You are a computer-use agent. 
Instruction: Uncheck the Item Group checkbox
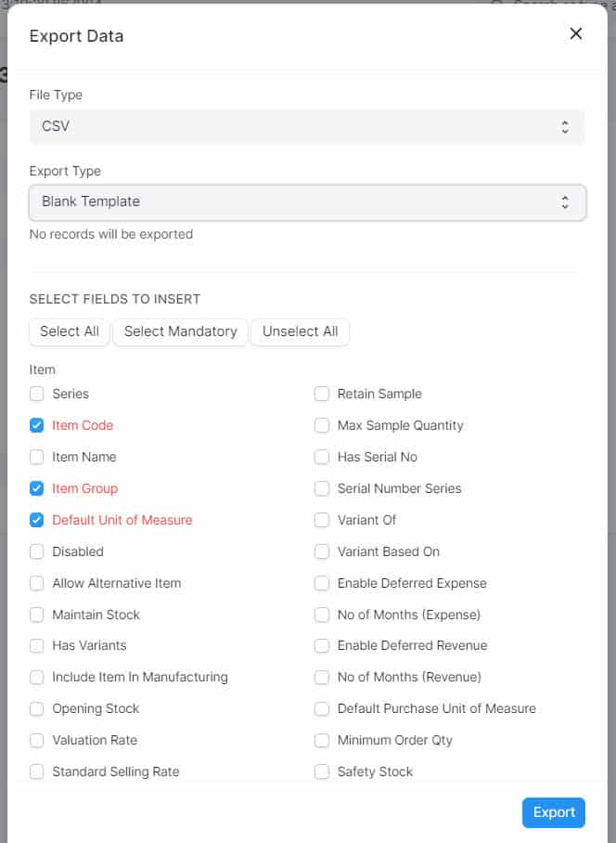37,488
